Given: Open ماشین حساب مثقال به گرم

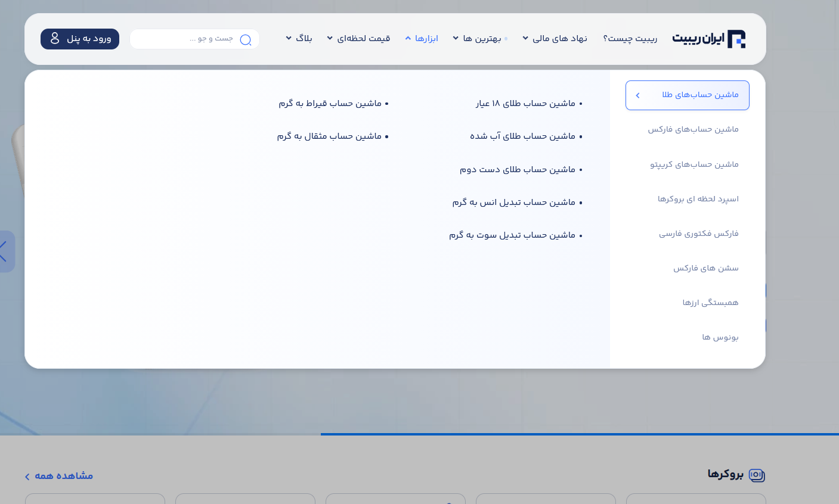Looking at the screenshot, I should (x=329, y=136).
